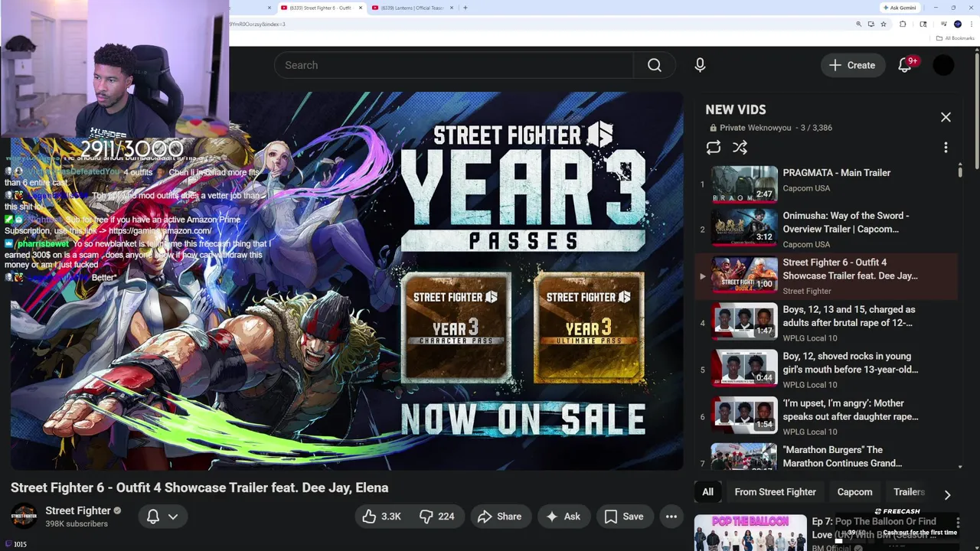This screenshot has width=980, height=551.
Task: Toggle shuffle playlist
Action: tap(740, 148)
